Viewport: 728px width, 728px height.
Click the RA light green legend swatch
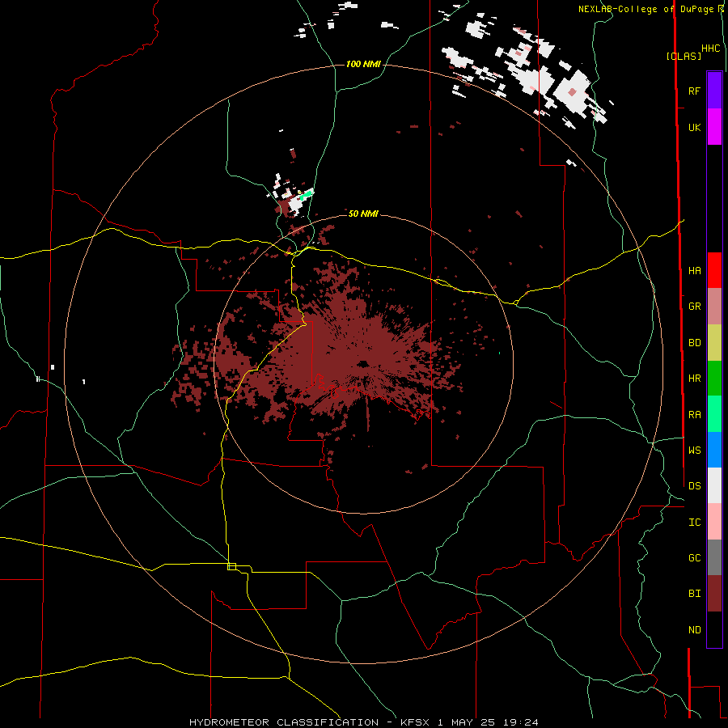[x=714, y=414]
